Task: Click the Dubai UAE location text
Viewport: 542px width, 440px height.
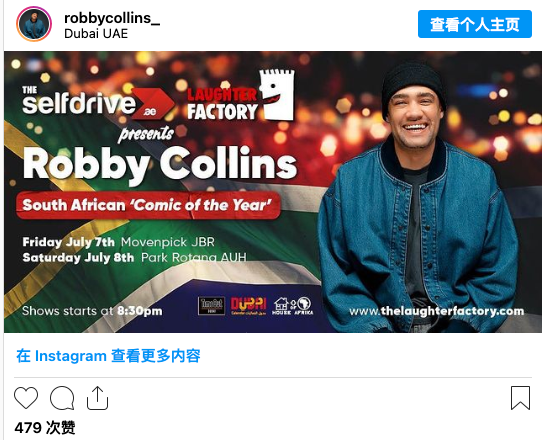Action: coord(96,34)
